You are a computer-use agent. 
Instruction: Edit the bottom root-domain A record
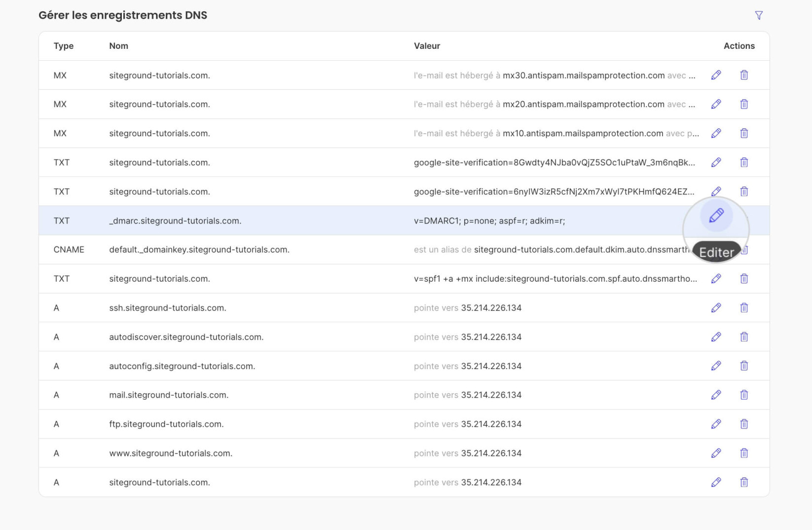click(x=716, y=482)
